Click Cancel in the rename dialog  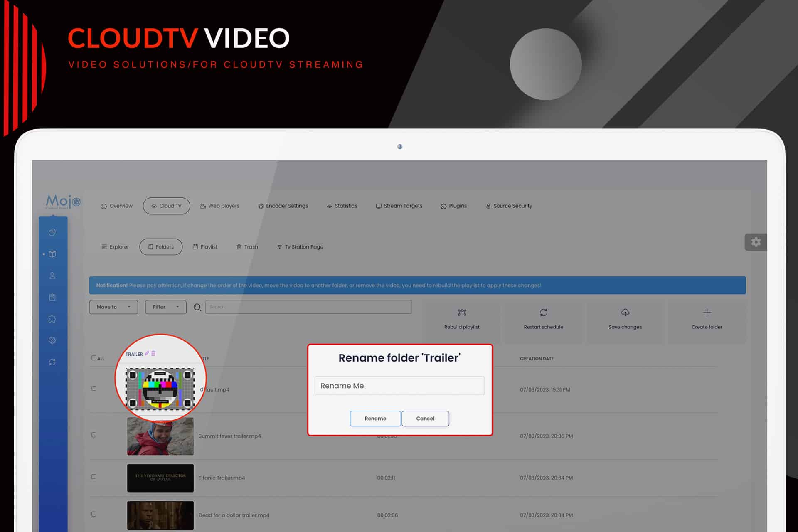coord(425,419)
